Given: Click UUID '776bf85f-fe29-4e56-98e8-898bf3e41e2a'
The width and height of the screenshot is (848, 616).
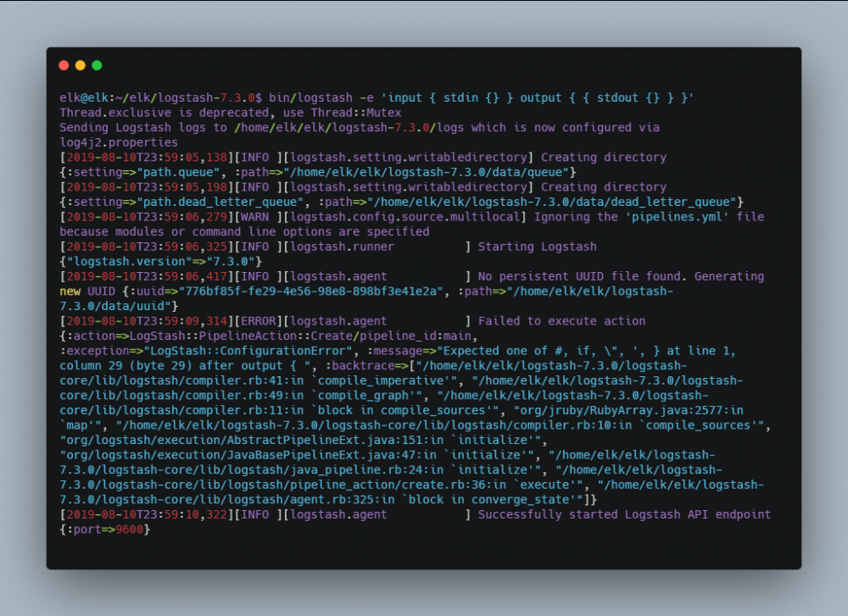Looking at the screenshot, I should (x=311, y=291).
